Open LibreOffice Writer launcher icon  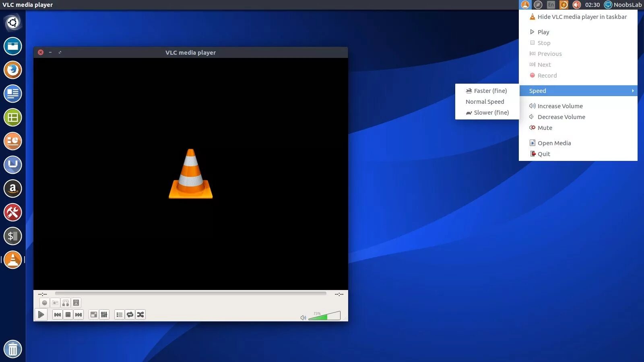click(12, 94)
